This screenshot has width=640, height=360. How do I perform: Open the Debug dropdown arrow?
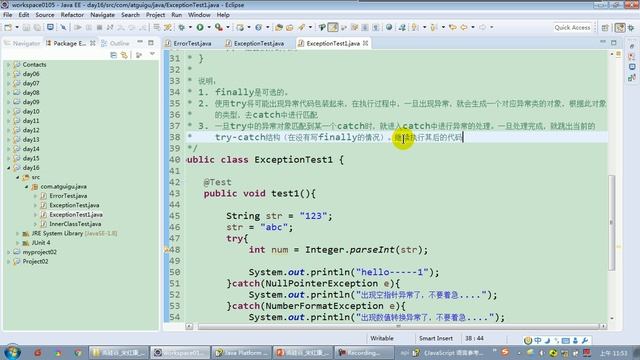click(x=190, y=27)
